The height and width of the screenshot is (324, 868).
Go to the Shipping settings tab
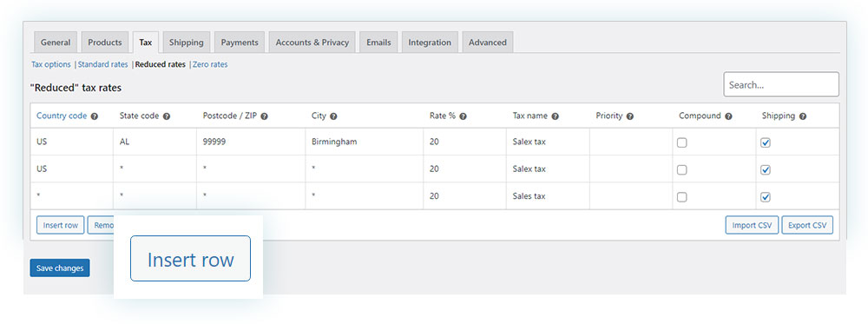(186, 42)
